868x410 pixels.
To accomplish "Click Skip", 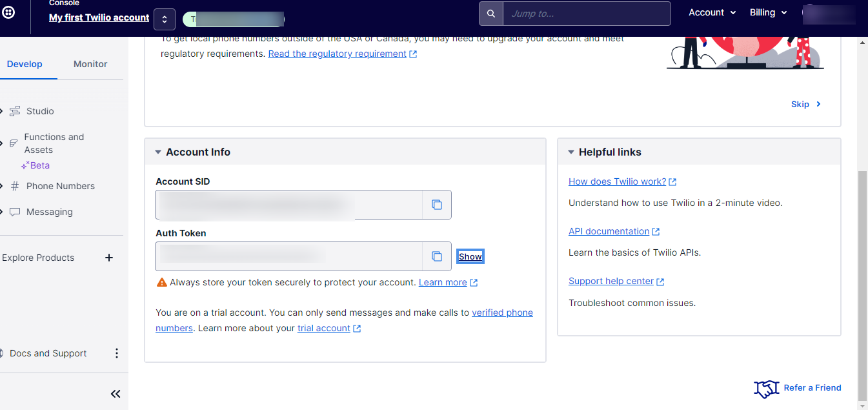I will [806, 104].
